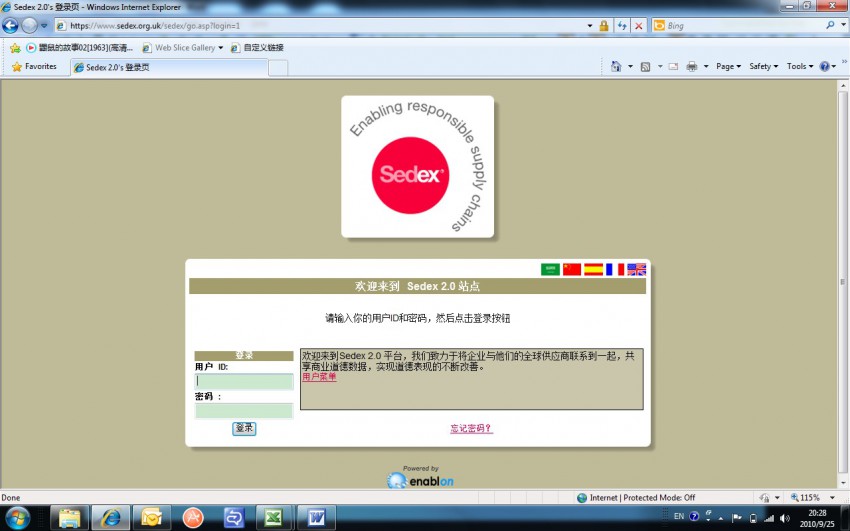The image size is (850, 531).
Task: Open the mail client taskbar icon
Action: tap(152, 518)
